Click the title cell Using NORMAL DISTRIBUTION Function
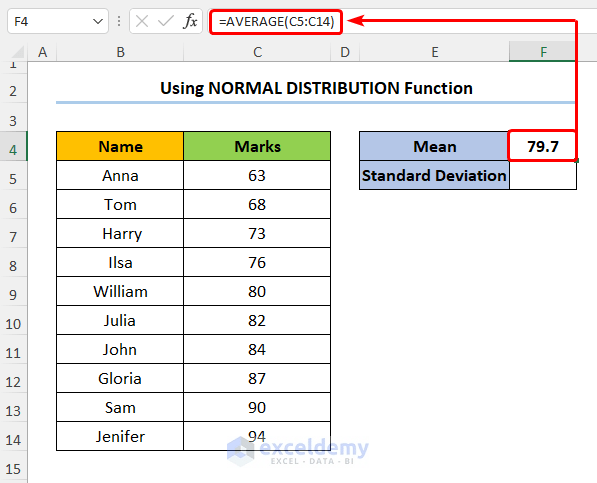The width and height of the screenshot is (597, 483). click(316, 88)
